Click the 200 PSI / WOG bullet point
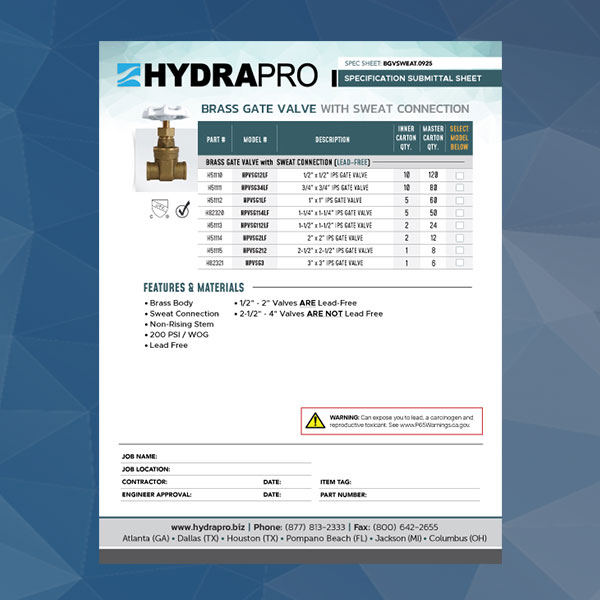This screenshot has width=600, height=600. tap(176, 334)
